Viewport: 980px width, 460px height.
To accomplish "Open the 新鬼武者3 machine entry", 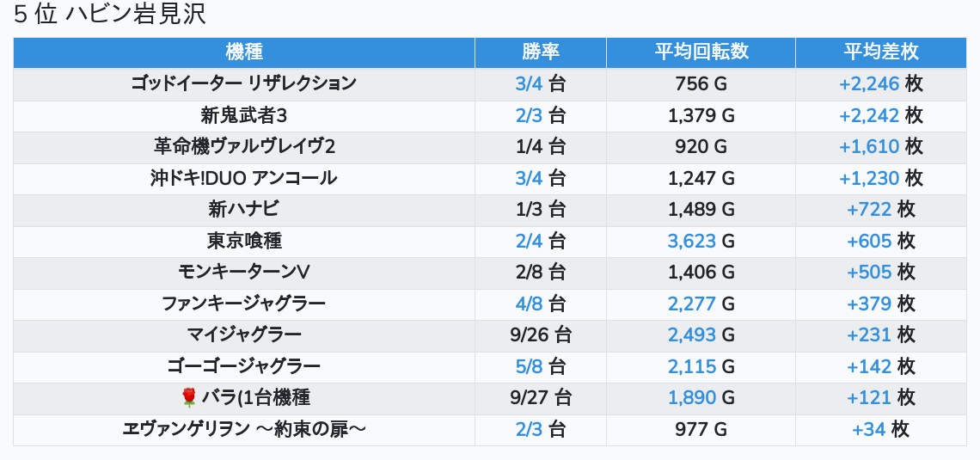I will coord(244,115).
